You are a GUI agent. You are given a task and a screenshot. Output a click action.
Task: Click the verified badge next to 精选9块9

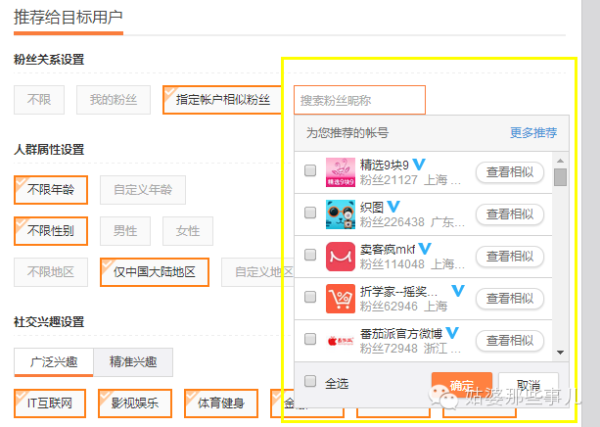[420, 164]
